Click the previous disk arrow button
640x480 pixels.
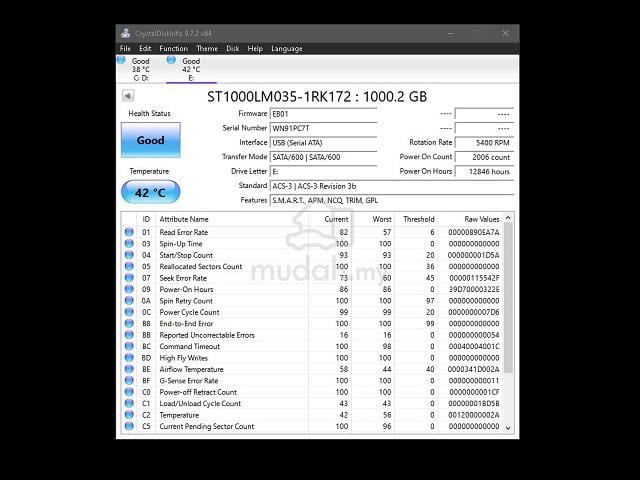coord(128,96)
